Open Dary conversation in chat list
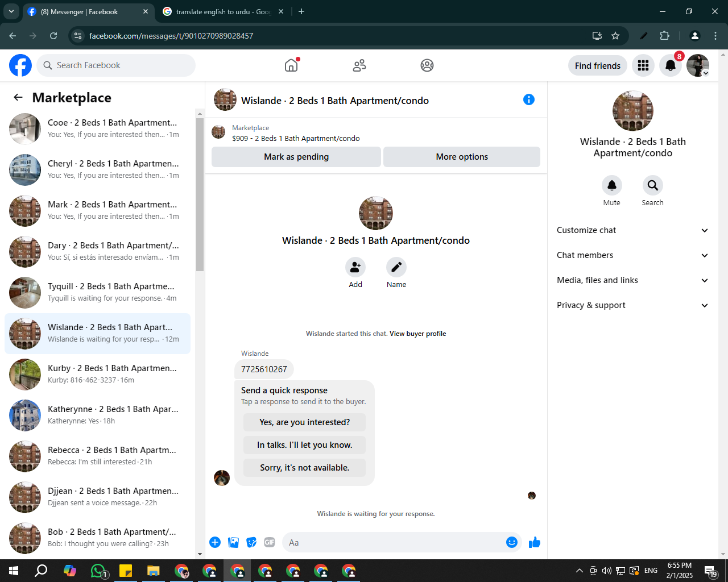This screenshot has height=582, width=728. click(x=97, y=252)
